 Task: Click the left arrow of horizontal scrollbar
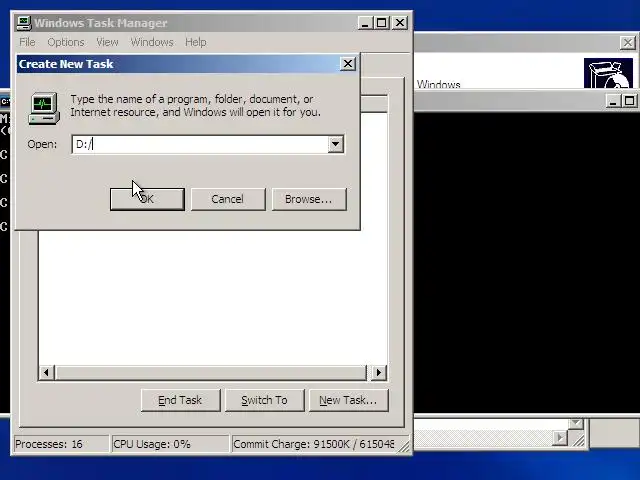click(47, 372)
